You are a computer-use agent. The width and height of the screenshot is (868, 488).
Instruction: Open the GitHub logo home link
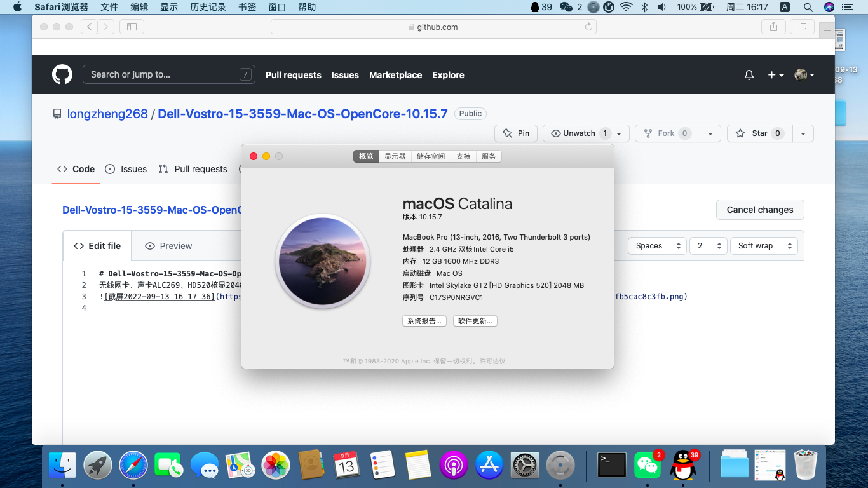pyautogui.click(x=62, y=74)
